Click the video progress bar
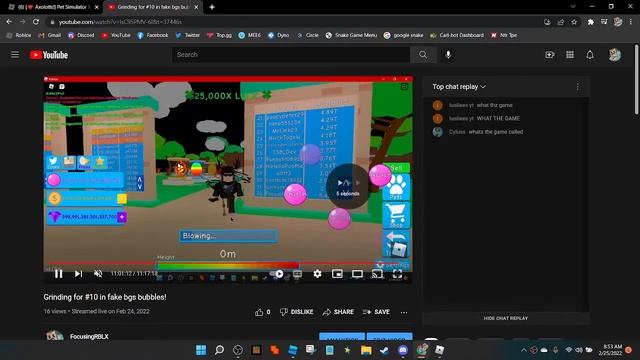Viewport: 640px width, 360px height. pyautogui.click(x=228, y=264)
